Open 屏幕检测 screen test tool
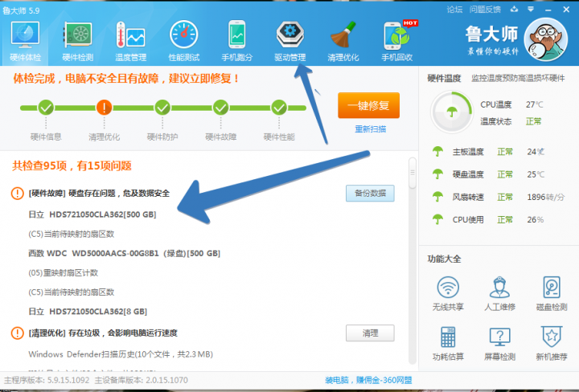 [x=499, y=343]
